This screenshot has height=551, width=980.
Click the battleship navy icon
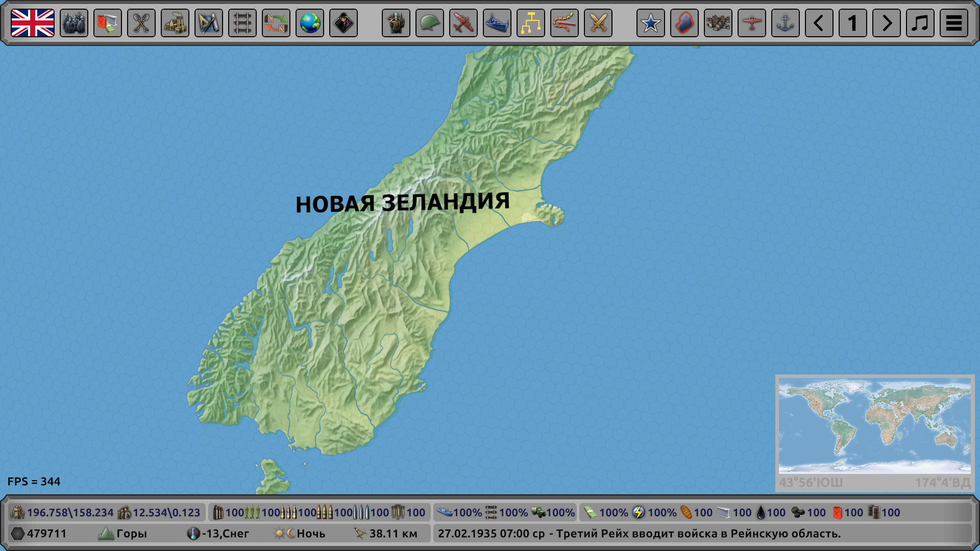(497, 23)
